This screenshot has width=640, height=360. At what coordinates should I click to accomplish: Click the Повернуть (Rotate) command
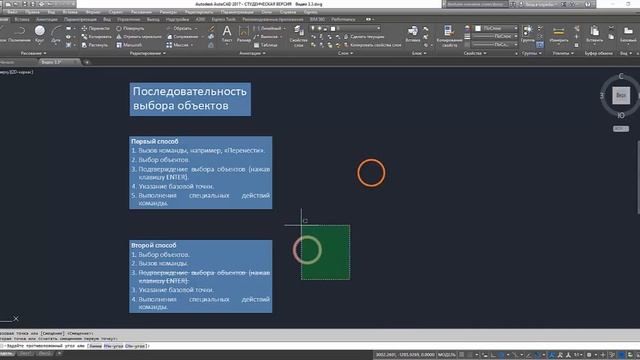coord(130,29)
